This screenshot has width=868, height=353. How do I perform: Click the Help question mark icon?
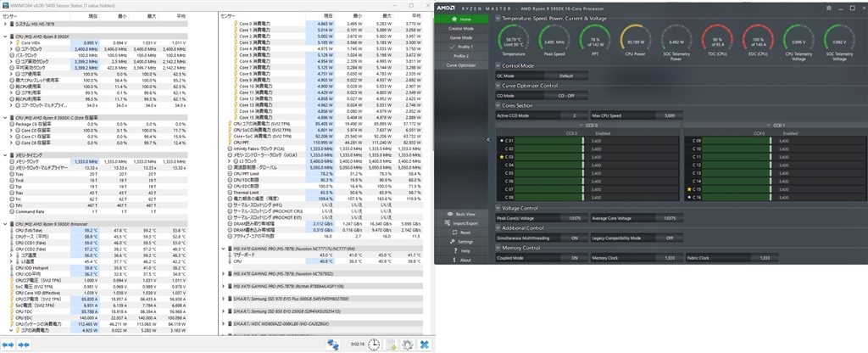click(x=455, y=251)
